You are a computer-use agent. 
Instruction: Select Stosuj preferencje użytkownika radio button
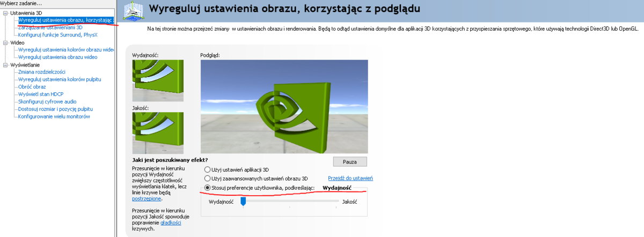pos(207,188)
